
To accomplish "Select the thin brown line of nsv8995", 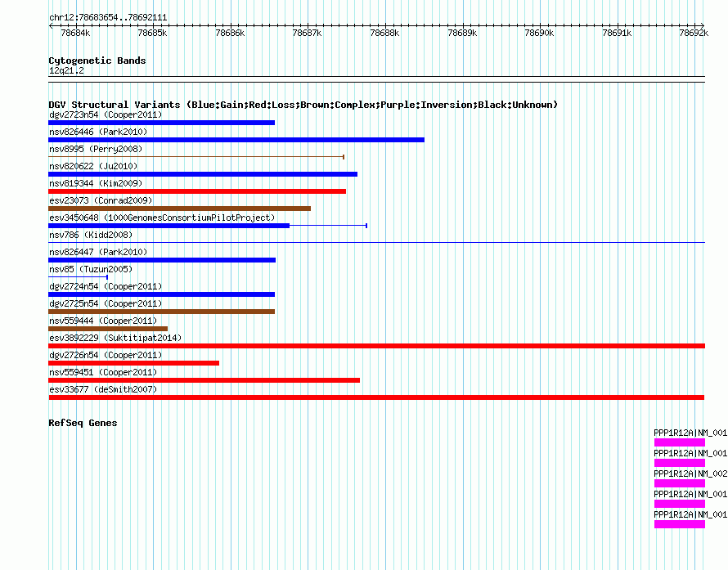I will click(196, 157).
